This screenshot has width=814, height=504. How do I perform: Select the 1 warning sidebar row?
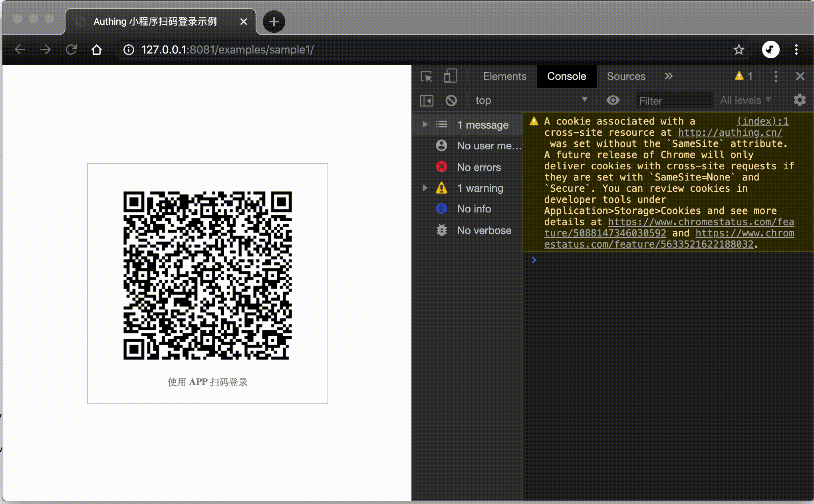point(468,188)
